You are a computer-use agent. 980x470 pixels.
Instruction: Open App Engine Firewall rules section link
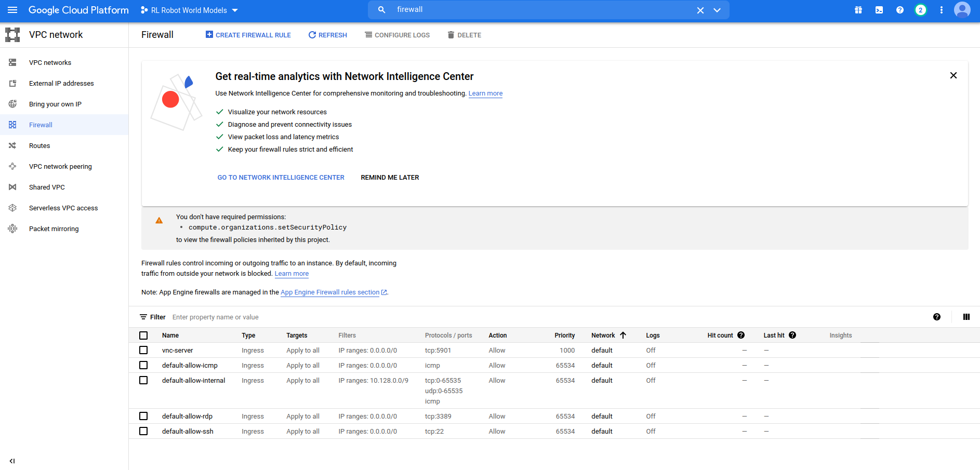tap(330, 292)
